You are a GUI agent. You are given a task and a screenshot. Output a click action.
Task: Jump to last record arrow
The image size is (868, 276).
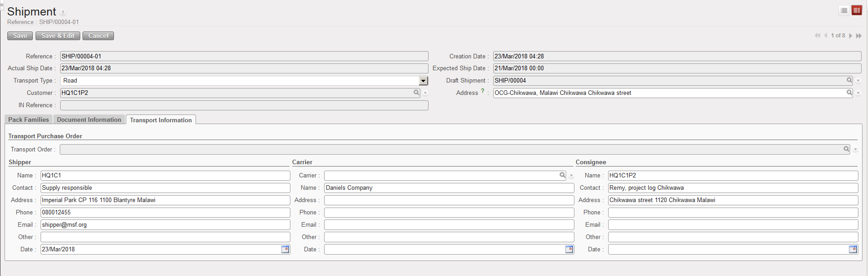click(859, 36)
